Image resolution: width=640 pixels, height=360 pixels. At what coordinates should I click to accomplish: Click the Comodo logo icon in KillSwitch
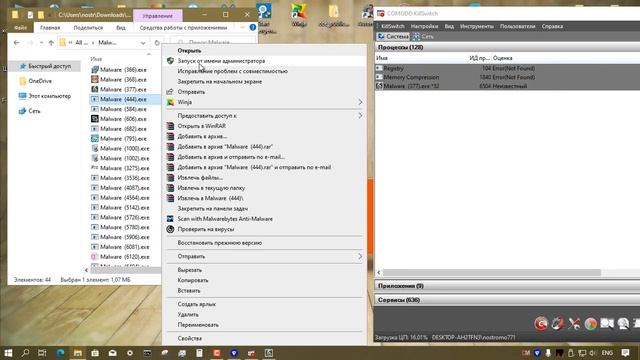click(541, 323)
